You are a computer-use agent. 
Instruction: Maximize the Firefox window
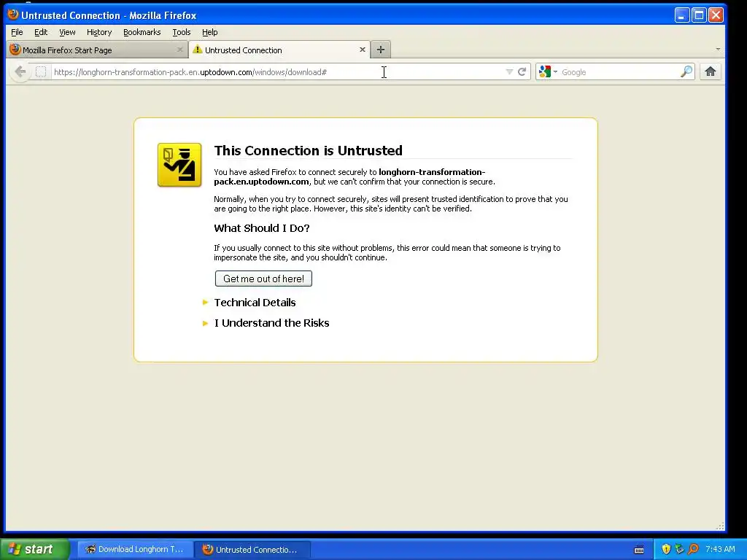(699, 15)
